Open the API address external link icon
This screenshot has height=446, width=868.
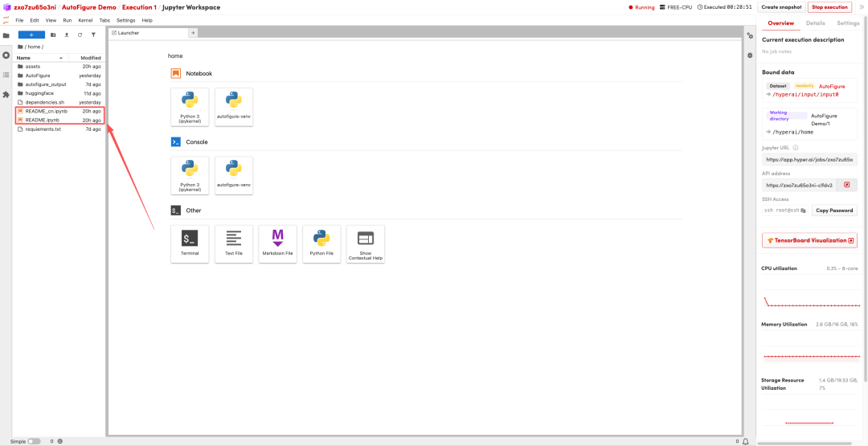click(x=847, y=185)
